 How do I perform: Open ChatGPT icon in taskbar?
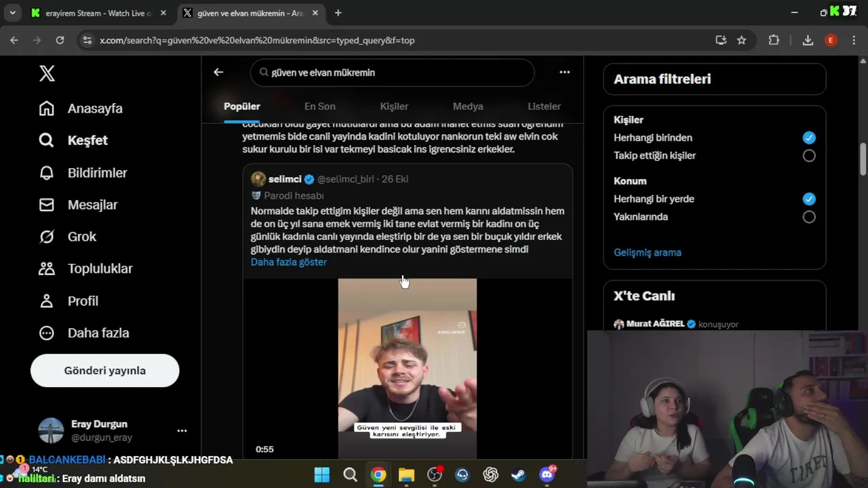coord(490,474)
